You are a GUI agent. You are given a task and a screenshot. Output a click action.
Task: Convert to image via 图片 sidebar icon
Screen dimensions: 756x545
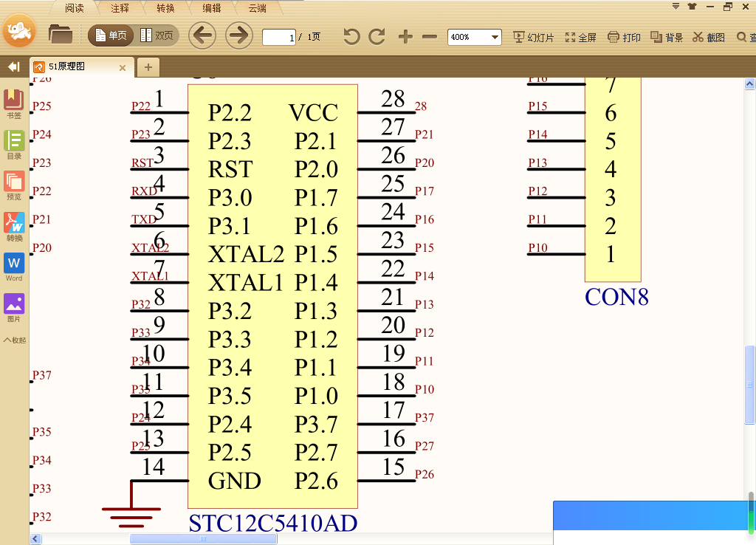[14, 308]
